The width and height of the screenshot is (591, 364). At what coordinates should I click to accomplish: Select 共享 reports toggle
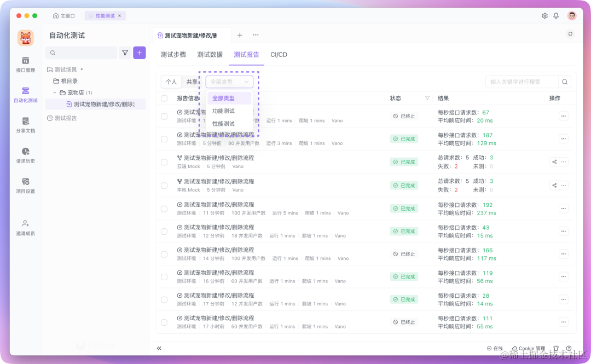[192, 82]
